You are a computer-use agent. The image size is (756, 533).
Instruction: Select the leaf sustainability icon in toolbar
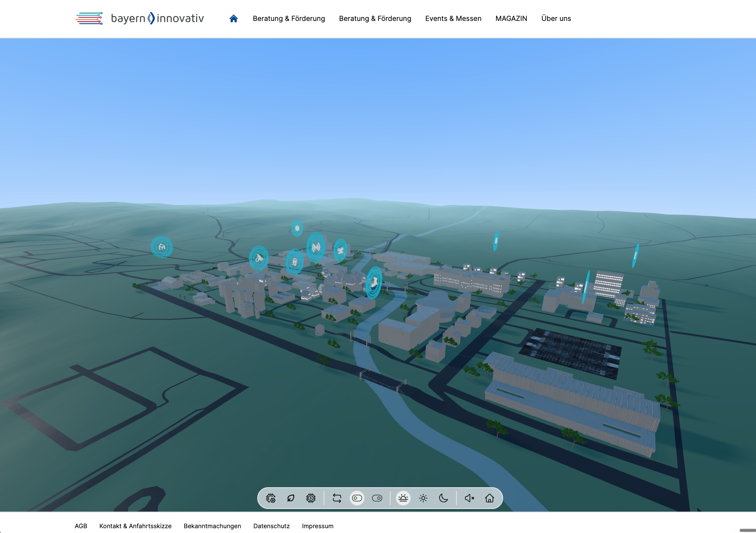coord(291,498)
